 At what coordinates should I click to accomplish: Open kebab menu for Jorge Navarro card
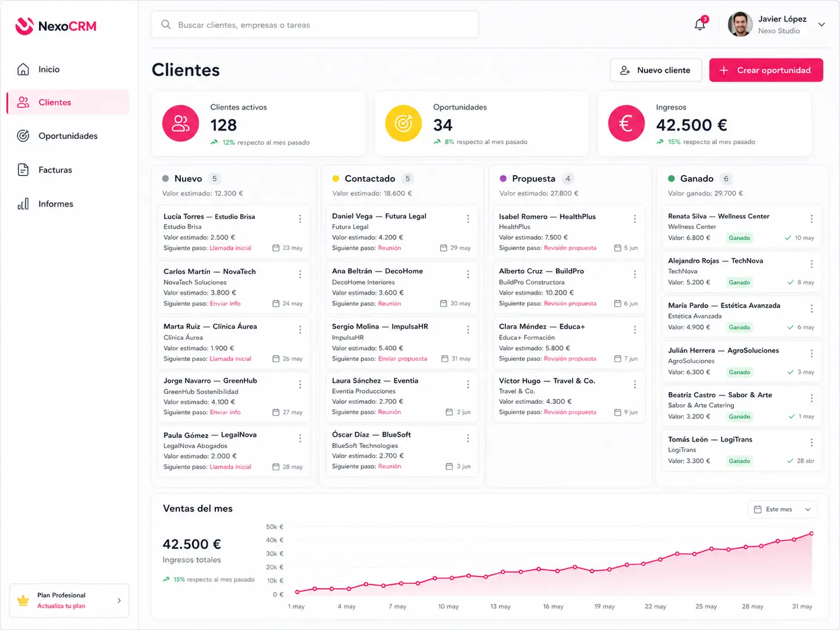click(300, 384)
